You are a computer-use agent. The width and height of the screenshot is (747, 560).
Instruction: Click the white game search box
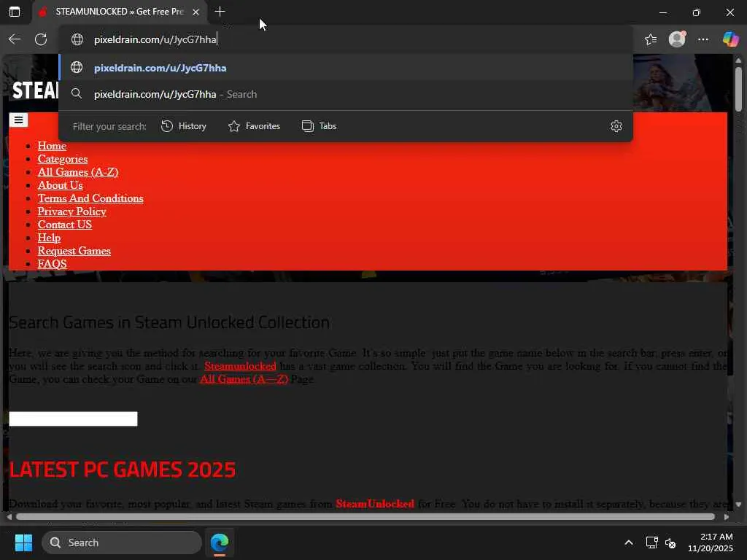pyautogui.click(x=73, y=419)
